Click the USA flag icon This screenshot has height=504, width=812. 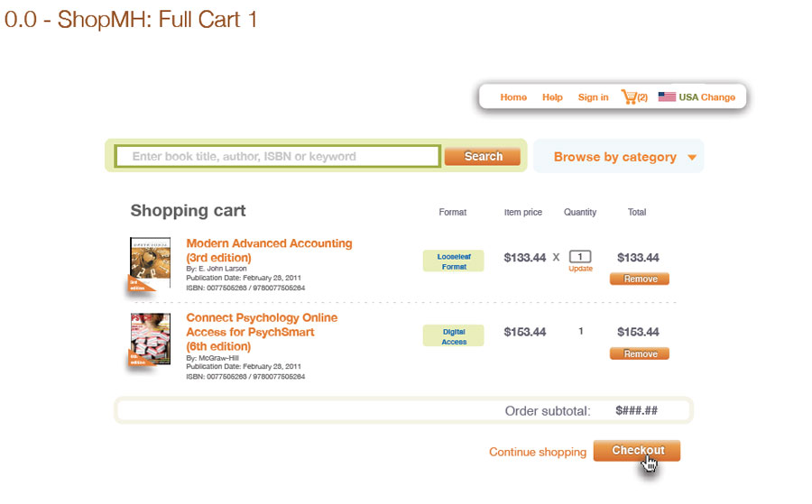[x=667, y=96]
